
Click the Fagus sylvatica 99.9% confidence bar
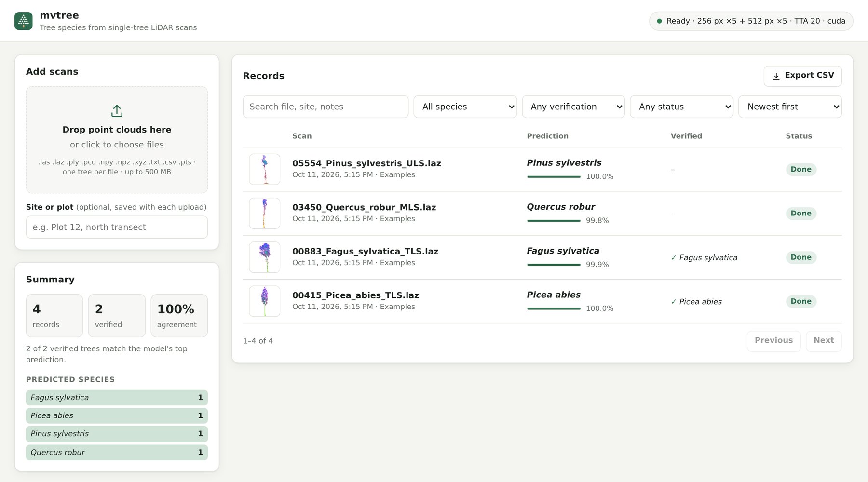click(x=554, y=265)
